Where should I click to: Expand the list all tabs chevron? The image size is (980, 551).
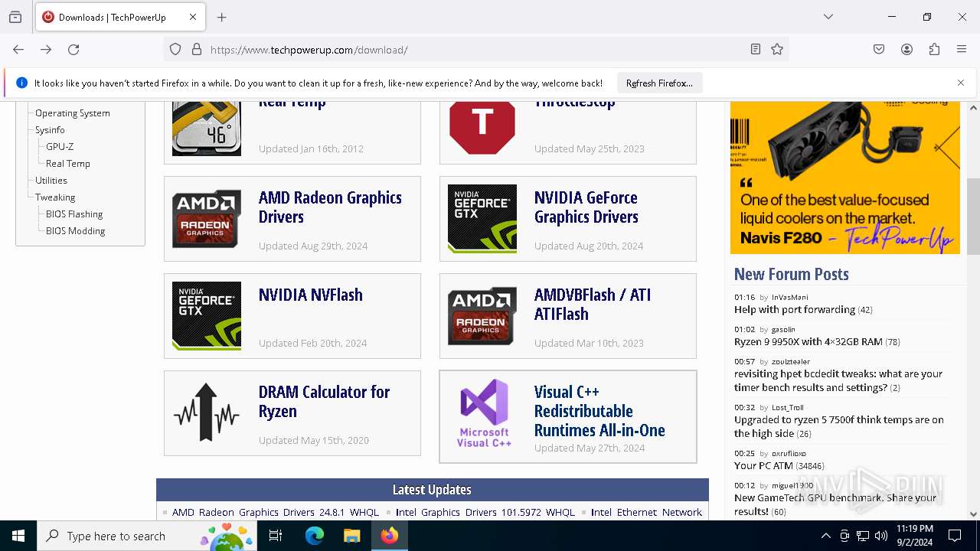(x=828, y=17)
